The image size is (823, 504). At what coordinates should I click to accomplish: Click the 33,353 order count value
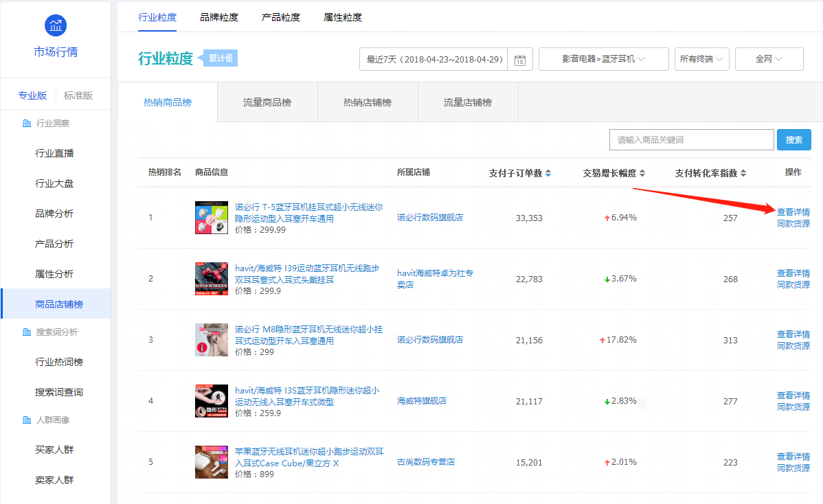[529, 218]
